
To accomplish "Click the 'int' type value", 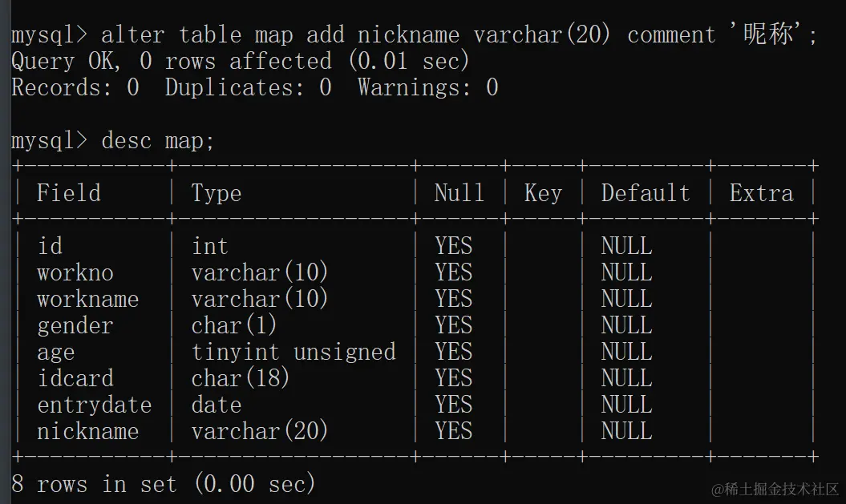I will coord(210,246).
